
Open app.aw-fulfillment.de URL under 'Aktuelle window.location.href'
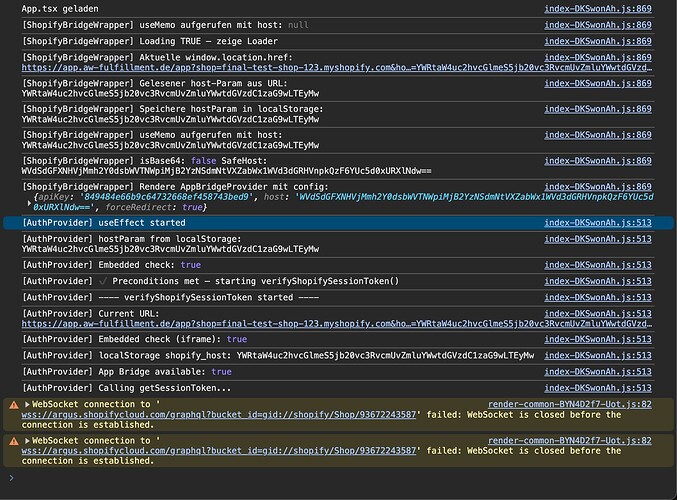(x=337, y=68)
